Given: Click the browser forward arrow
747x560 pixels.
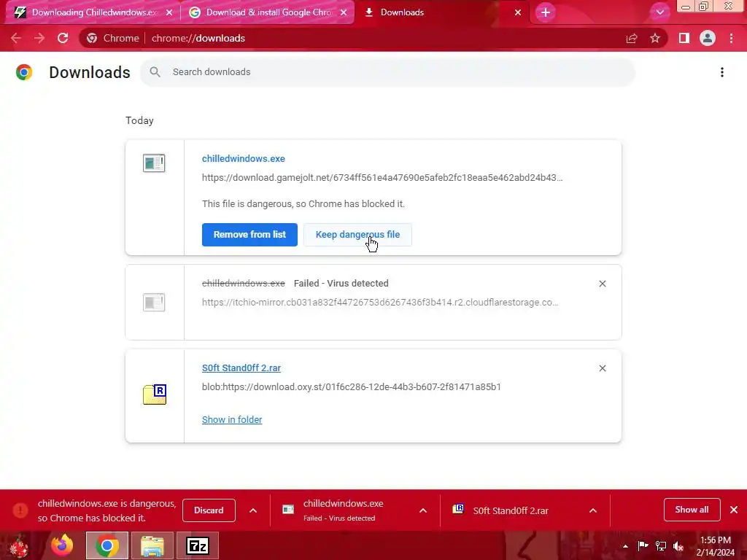Looking at the screenshot, I should coord(39,38).
